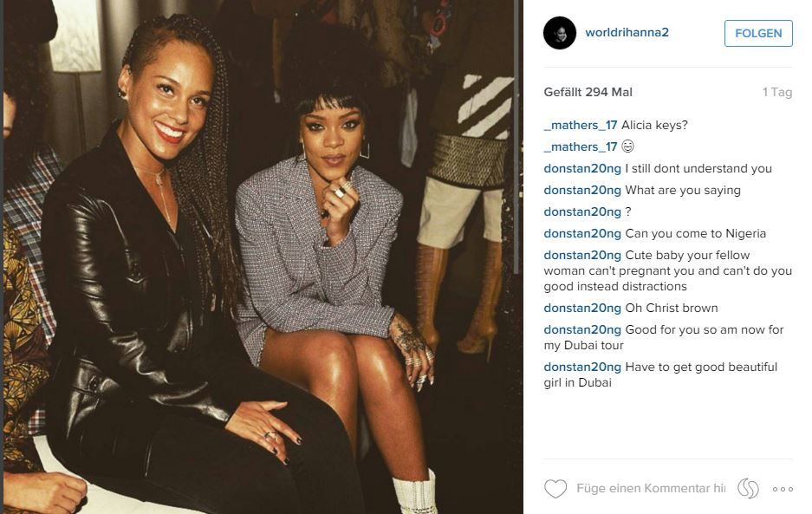The height and width of the screenshot is (514, 812).
Task: Click donstan20ng next to 'Have to get good beautiful'
Action: [582, 368]
